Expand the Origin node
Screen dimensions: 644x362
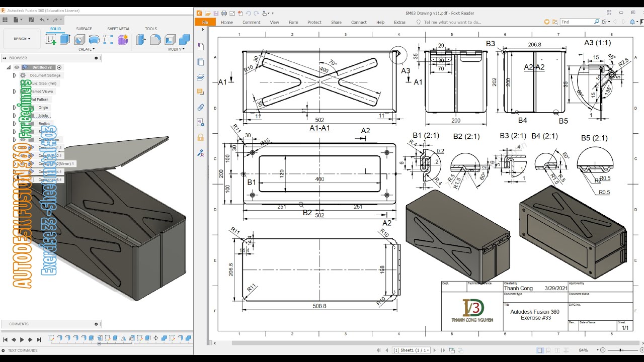click(x=15, y=108)
